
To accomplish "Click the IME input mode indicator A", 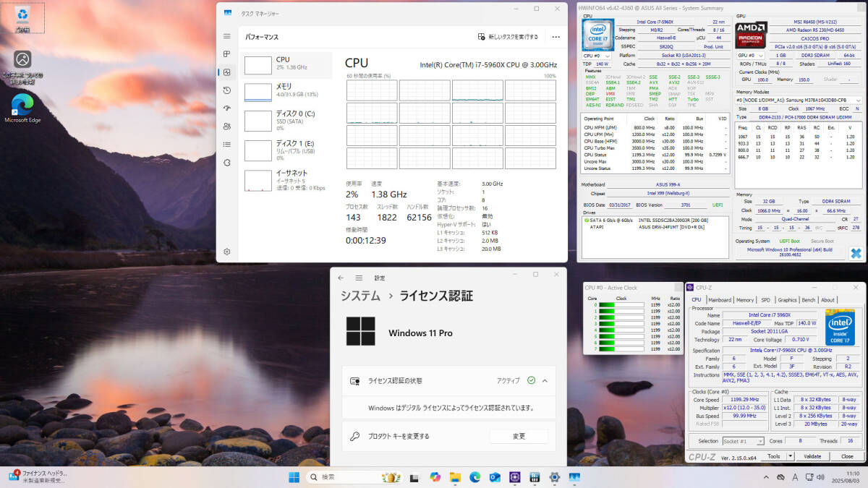I will (796, 477).
